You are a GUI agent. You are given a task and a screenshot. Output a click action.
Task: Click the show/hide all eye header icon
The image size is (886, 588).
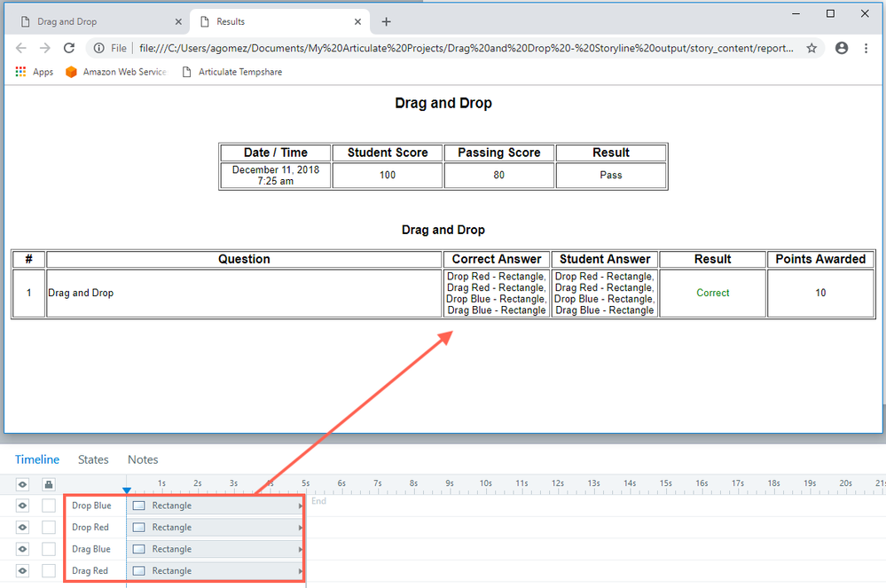23,484
